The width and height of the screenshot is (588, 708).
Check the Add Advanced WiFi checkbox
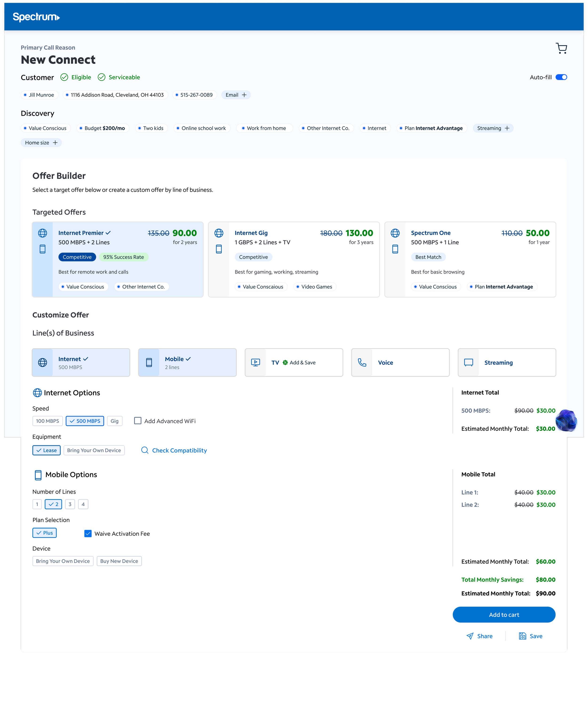click(138, 421)
